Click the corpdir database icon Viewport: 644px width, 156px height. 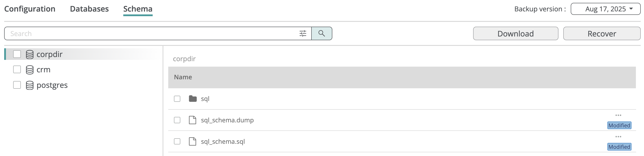click(x=29, y=54)
